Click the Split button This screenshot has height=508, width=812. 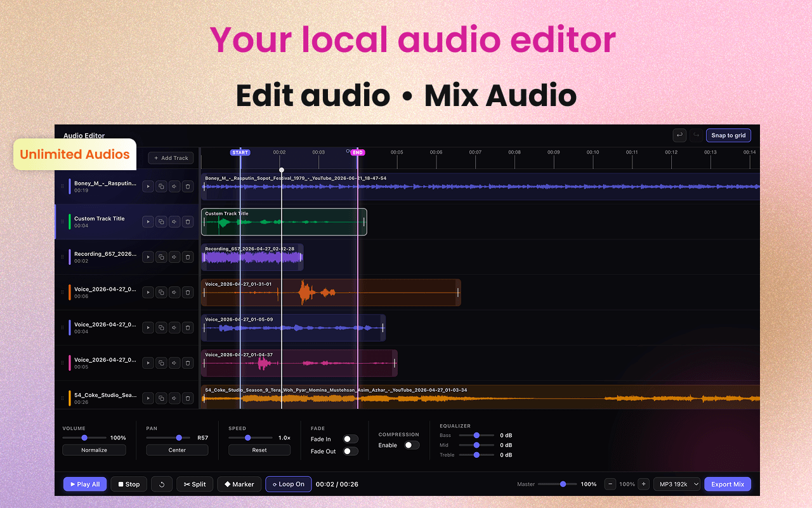pos(195,484)
